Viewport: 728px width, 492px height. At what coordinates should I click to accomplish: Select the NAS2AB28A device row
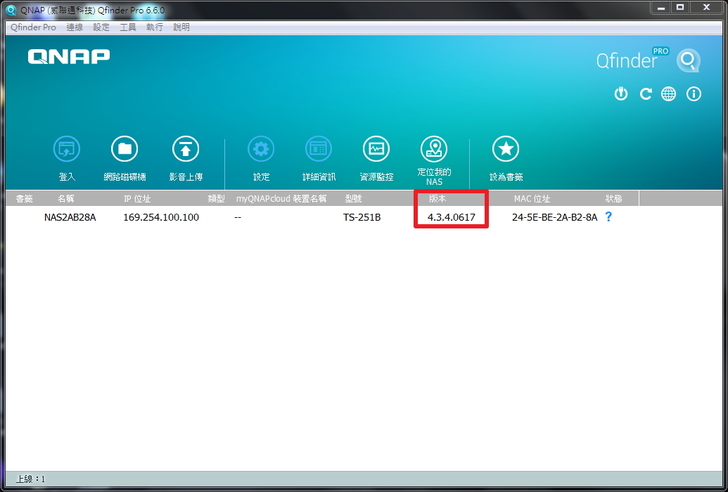point(70,217)
